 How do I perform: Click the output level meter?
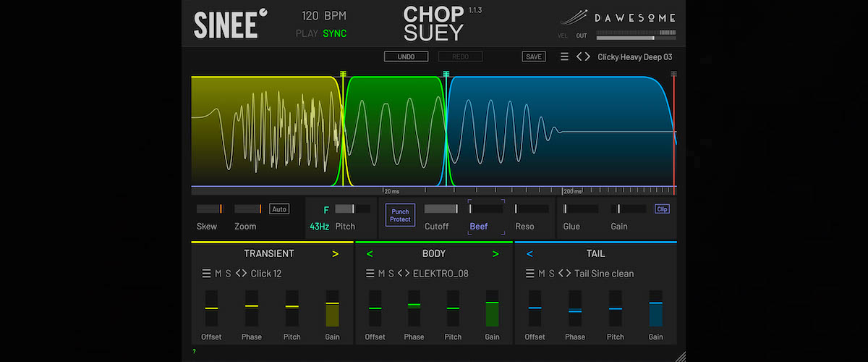637,35
